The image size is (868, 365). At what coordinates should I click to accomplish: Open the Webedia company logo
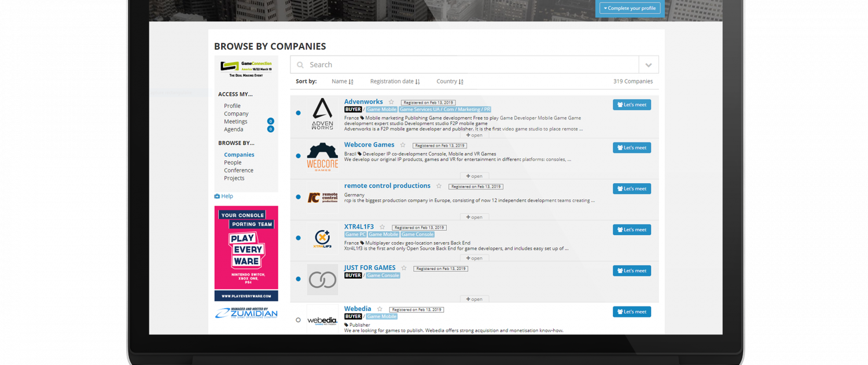(x=322, y=320)
